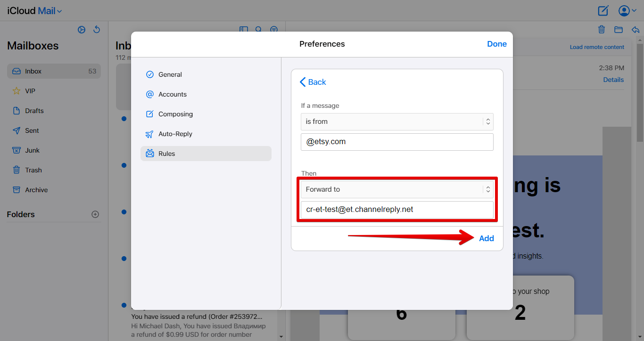Open the 'Forward to' action dropdown

[397, 189]
